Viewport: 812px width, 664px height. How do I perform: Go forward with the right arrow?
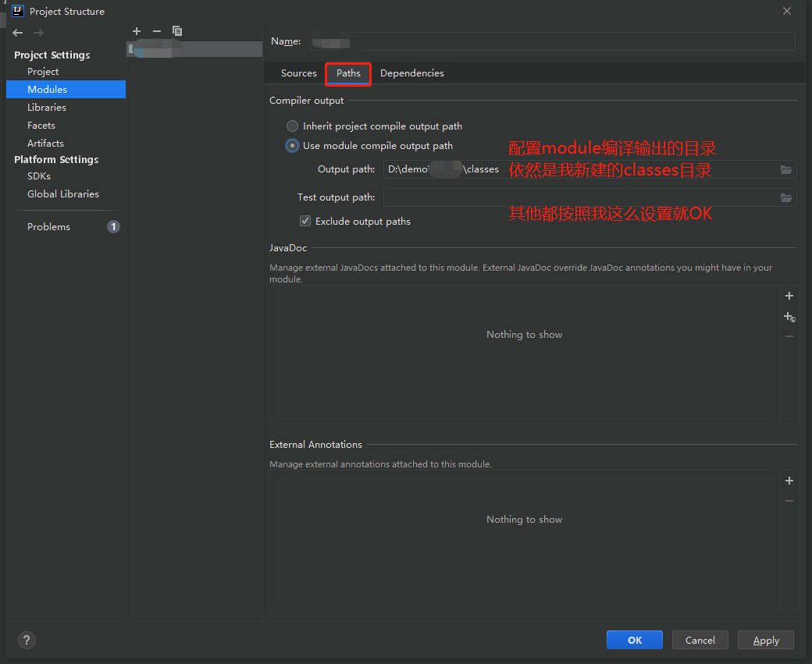(x=38, y=33)
